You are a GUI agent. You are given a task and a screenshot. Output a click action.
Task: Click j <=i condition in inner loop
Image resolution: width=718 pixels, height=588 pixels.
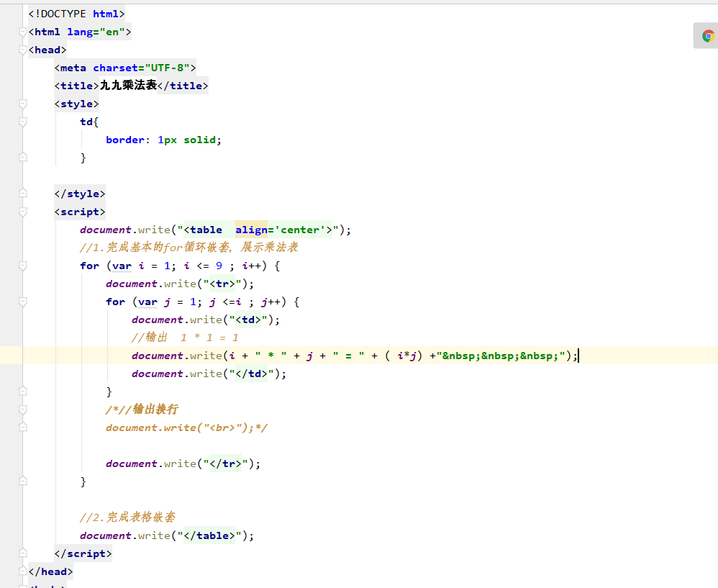(225, 302)
